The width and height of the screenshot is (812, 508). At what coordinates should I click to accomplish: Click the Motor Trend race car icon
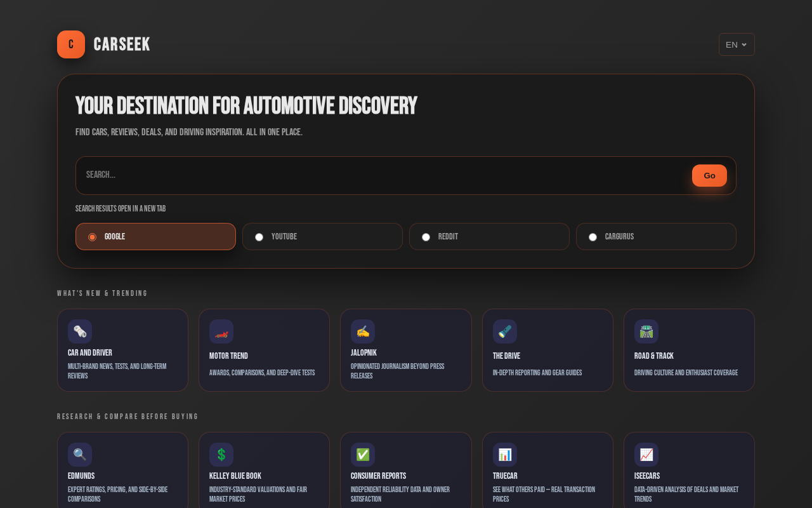221,331
